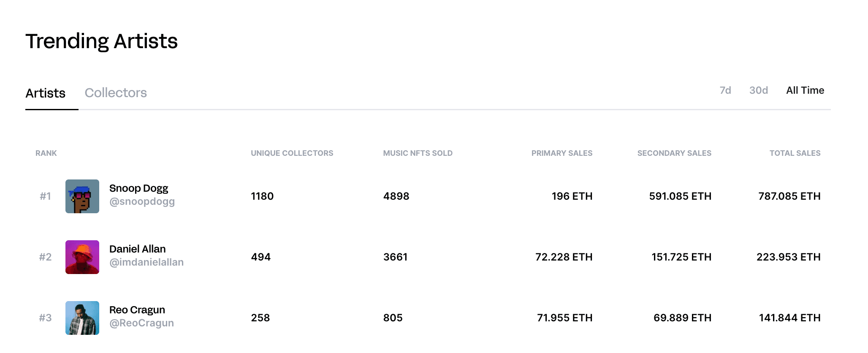This screenshot has height=353, width=868.
Task: Open the Snoop Dogg artist name link
Action: coord(138,188)
